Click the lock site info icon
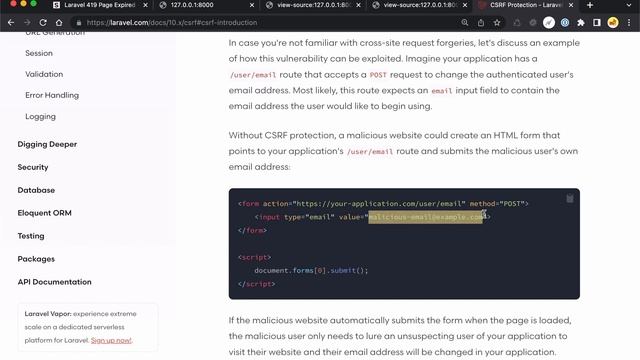The image size is (640, 360). click(x=79, y=22)
